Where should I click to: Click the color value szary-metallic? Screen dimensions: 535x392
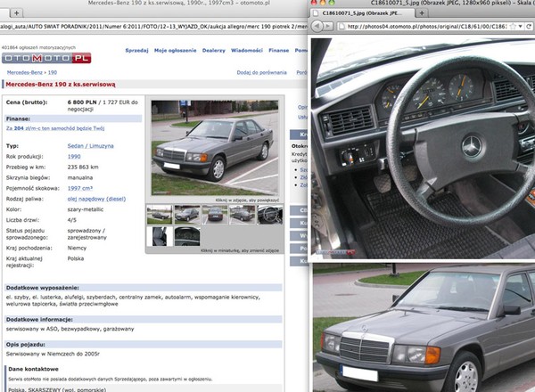coord(86,209)
